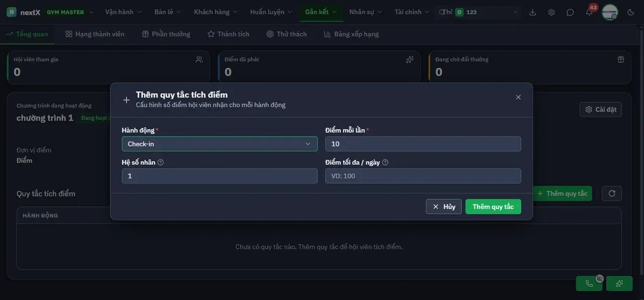
Task: Expand the Khách hàng menu
Action: [216, 12]
